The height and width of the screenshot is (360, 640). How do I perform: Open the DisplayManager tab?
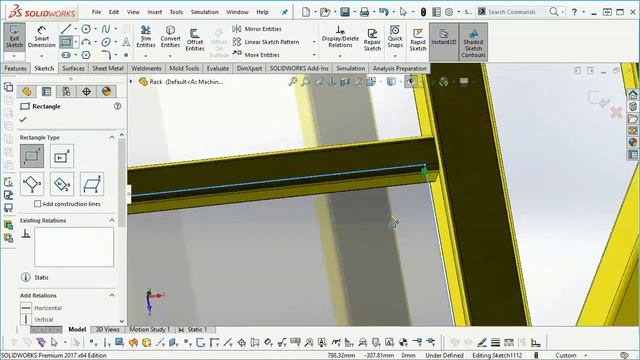[106, 91]
